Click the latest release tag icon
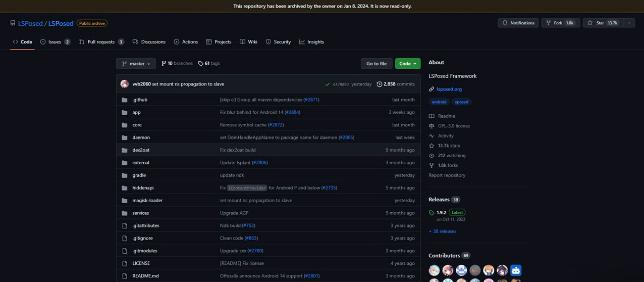The height and width of the screenshot is (282, 644). tap(432, 213)
